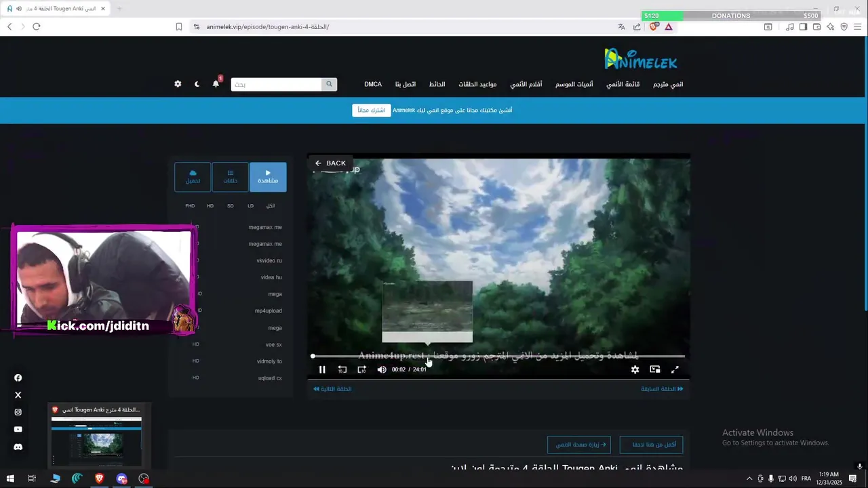
Task: Open the اتصل بنا menu item
Action: [x=406, y=84]
